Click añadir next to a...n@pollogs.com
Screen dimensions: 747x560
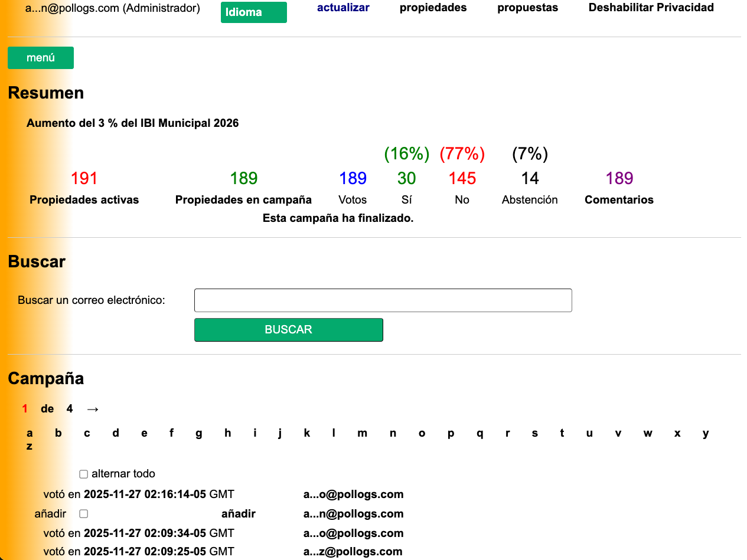pyautogui.click(x=239, y=513)
